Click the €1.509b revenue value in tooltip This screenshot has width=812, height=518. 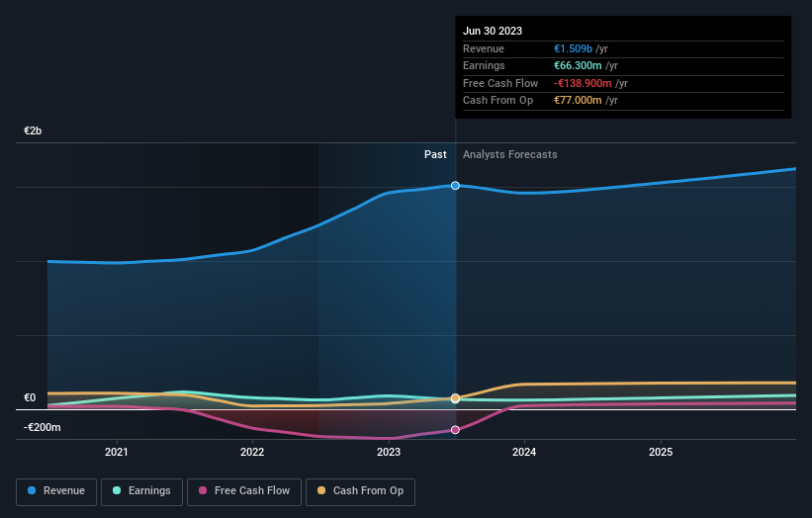click(x=573, y=48)
